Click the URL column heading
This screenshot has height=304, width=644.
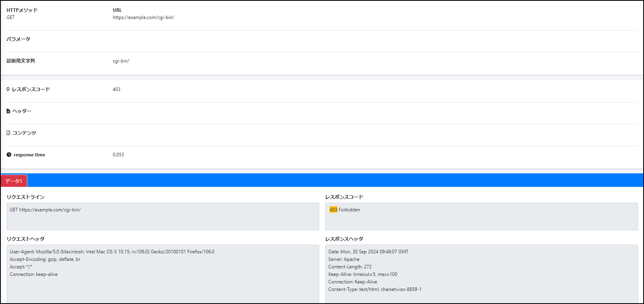point(117,10)
